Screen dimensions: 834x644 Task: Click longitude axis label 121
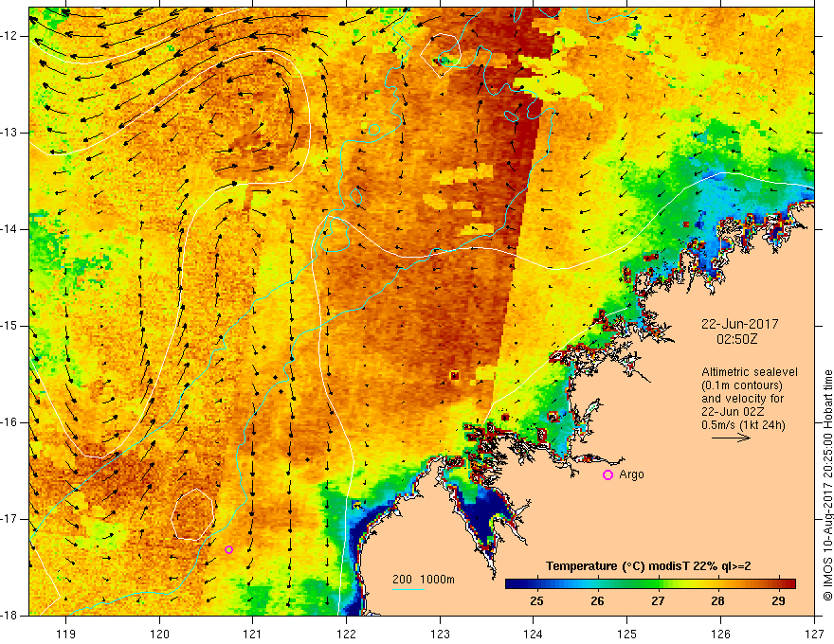tap(253, 634)
